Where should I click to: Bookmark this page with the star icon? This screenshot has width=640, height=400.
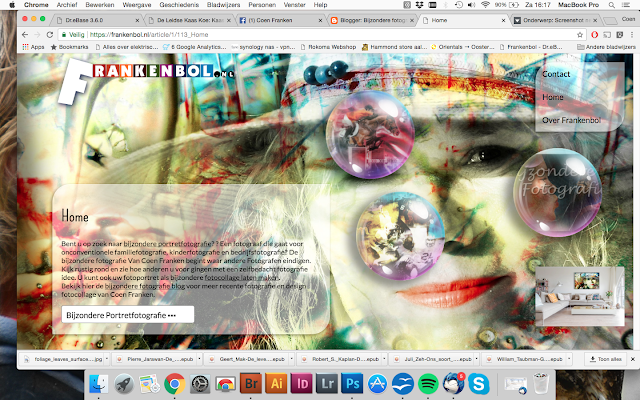point(580,35)
